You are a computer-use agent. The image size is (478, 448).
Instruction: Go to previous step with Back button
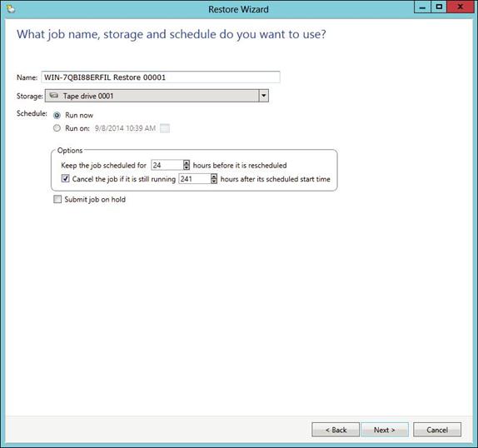point(336,430)
